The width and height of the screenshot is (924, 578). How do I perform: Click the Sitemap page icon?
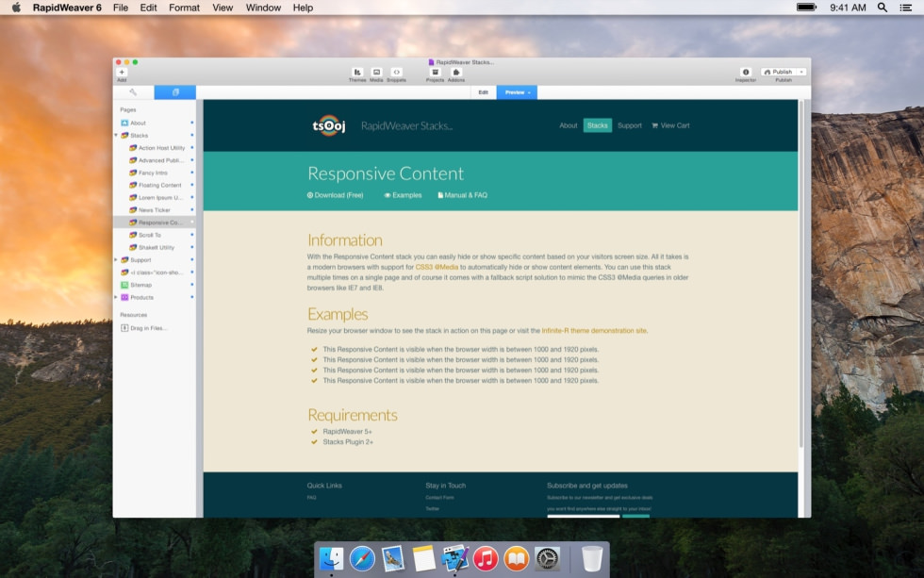point(124,285)
